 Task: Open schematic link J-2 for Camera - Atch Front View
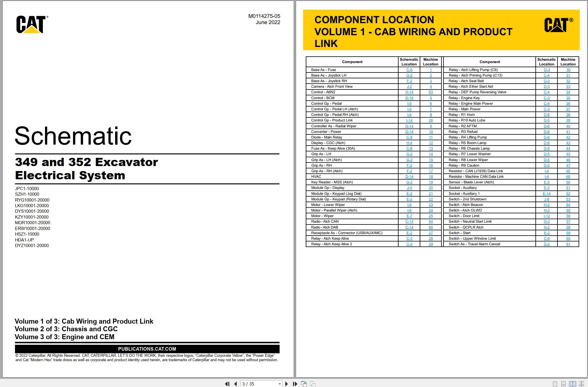(x=409, y=87)
